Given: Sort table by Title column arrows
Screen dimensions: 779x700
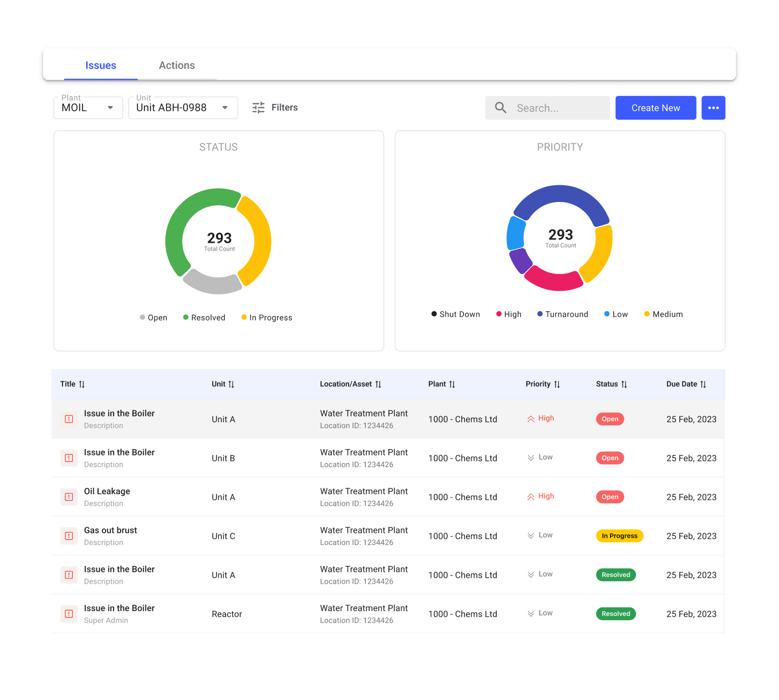Looking at the screenshot, I should click(82, 384).
